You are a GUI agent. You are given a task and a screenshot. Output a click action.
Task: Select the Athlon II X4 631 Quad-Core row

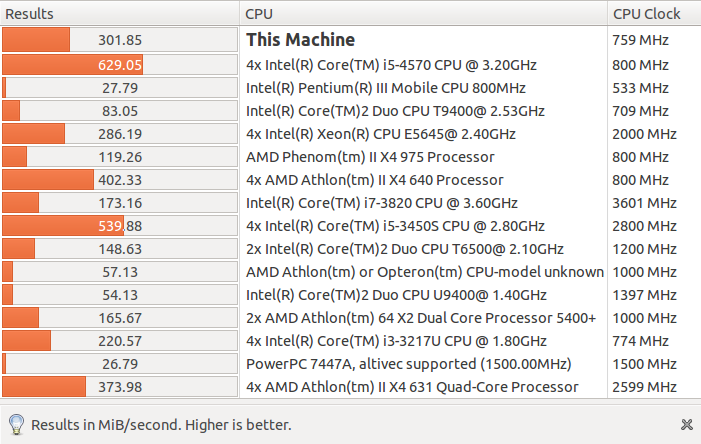(350, 387)
